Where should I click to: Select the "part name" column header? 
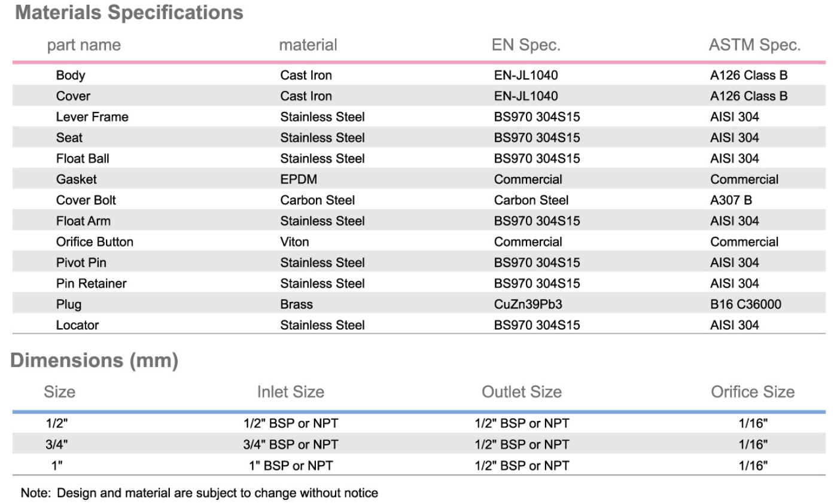click(84, 45)
